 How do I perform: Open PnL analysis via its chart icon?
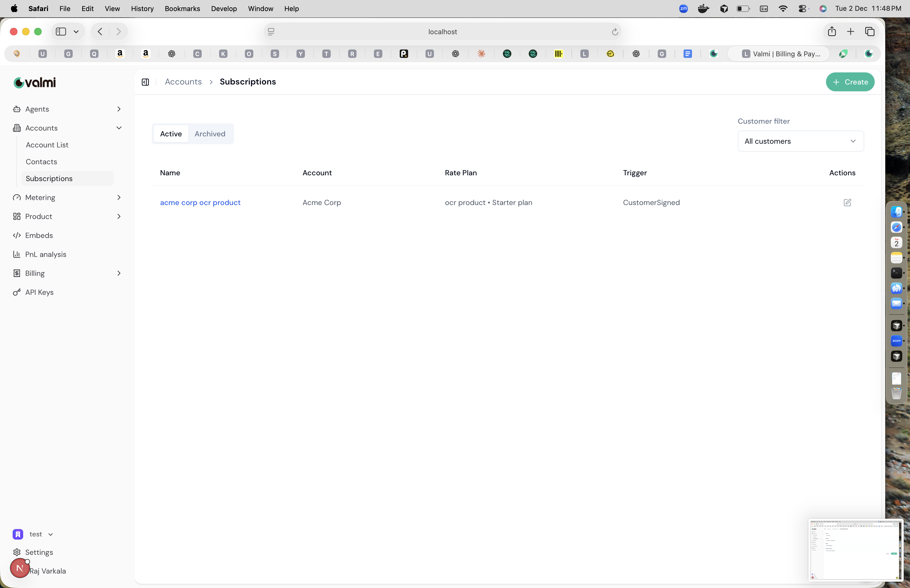[x=17, y=254]
